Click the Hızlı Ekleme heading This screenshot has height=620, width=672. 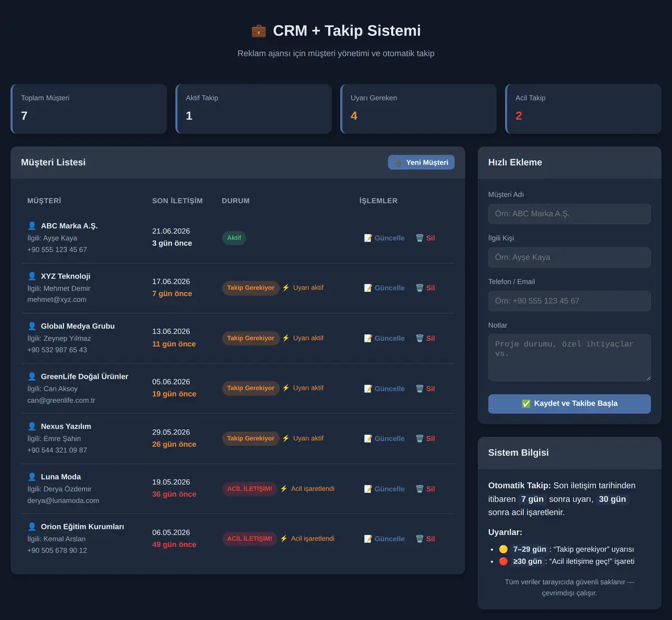[515, 162]
